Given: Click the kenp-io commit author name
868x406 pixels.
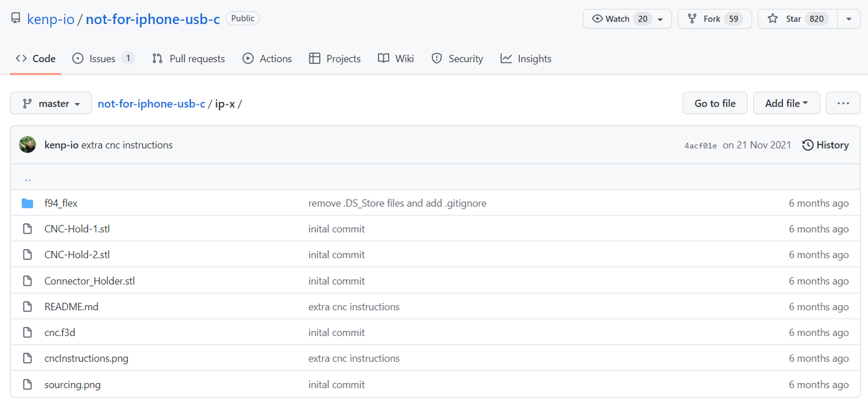Looking at the screenshot, I should (x=61, y=145).
